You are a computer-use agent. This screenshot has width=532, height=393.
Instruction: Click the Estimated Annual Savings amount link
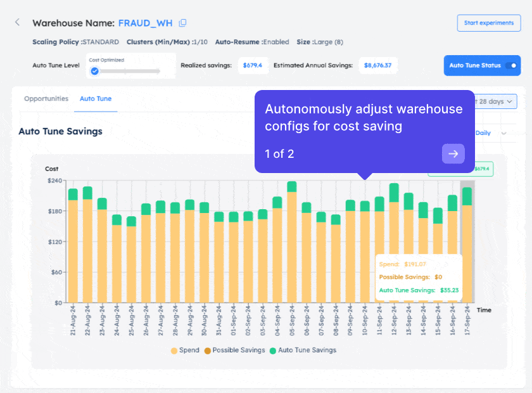378,65
